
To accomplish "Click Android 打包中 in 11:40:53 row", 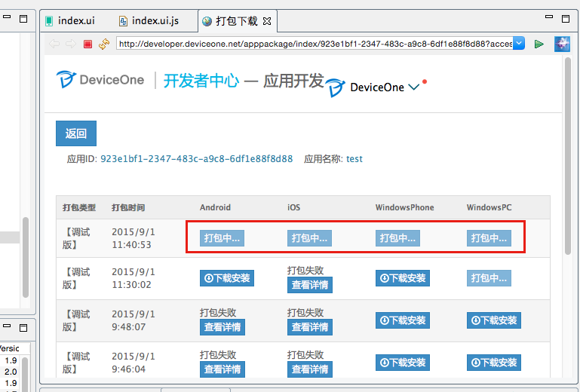I will pos(222,238).
